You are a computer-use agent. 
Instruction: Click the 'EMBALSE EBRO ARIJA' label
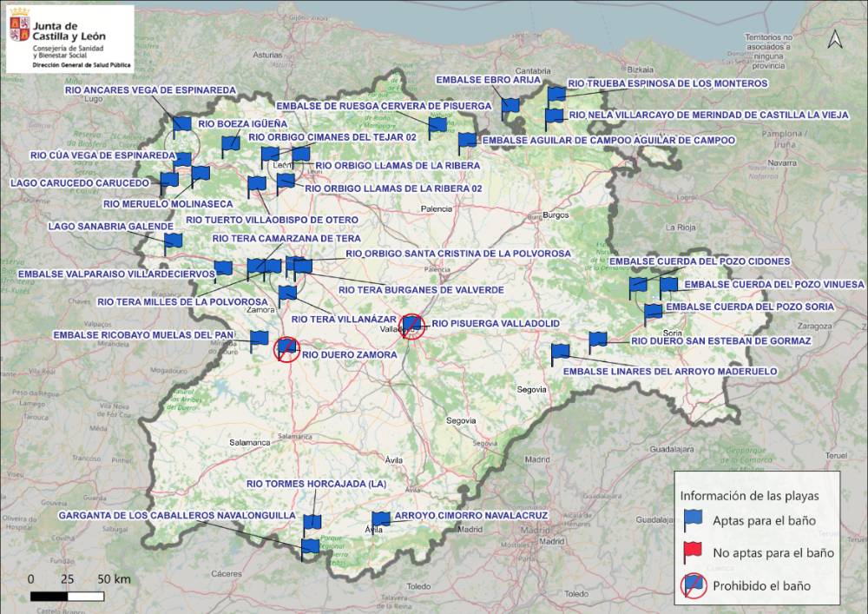(488, 80)
